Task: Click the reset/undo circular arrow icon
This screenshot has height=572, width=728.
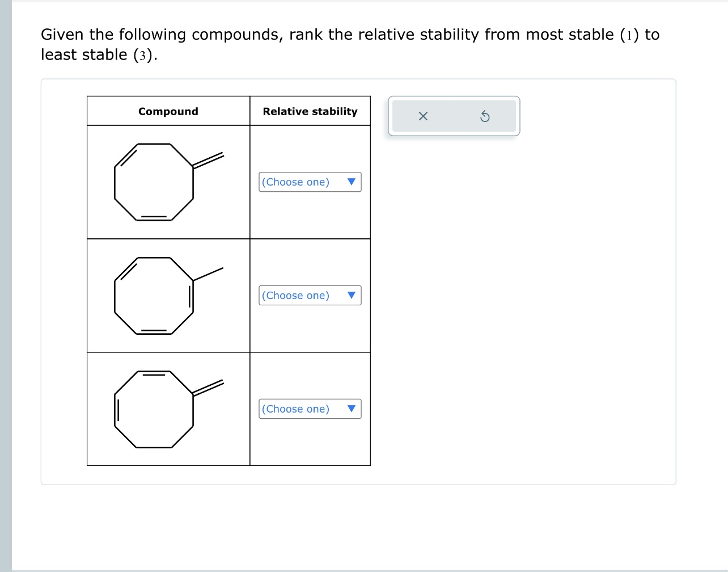Action: pos(485,116)
